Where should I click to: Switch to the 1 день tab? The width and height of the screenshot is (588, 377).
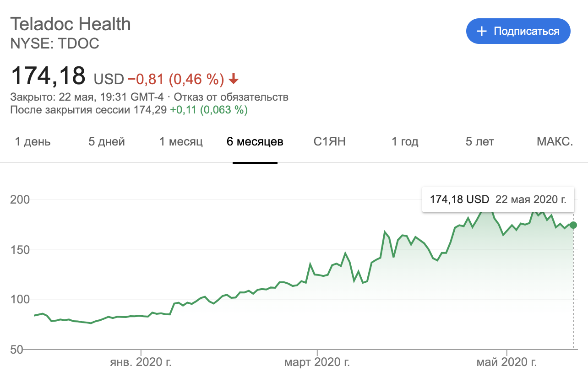pyautogui.click(x=33, y=142)
